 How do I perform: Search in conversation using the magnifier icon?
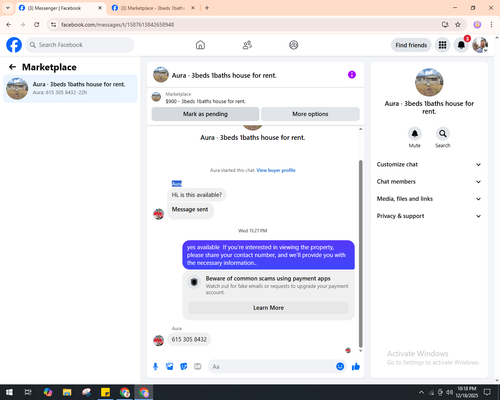coord(443,134)
